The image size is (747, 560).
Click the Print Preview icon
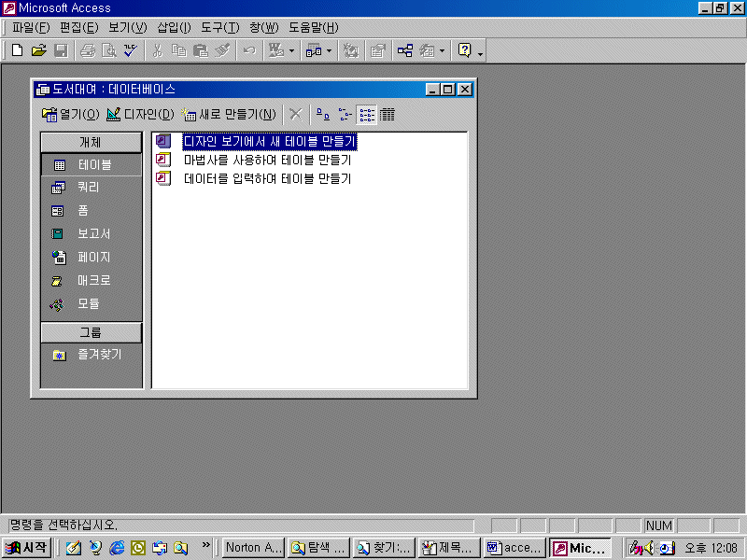[109, 50]
